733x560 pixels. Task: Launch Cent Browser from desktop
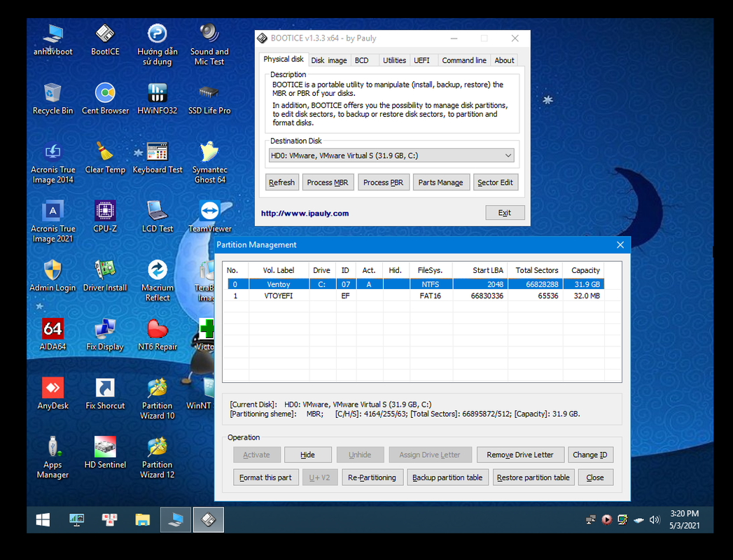(105, 99)
